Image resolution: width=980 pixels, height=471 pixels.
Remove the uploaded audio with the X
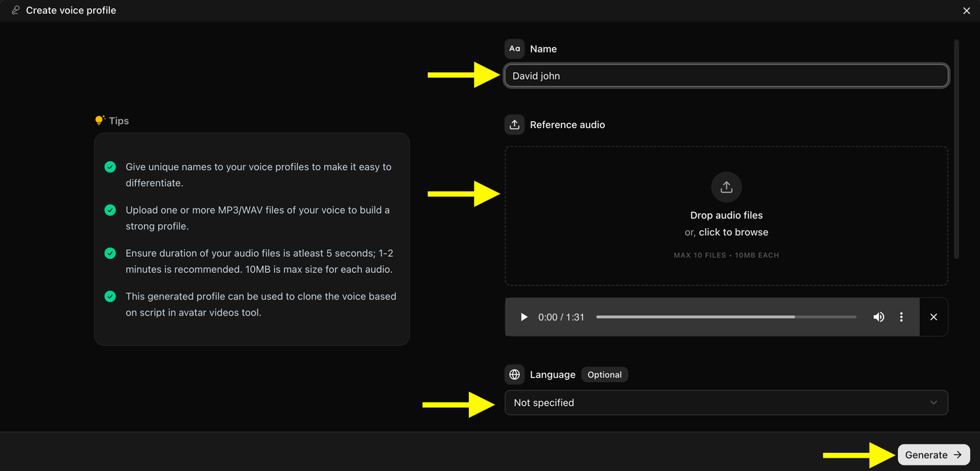933,317
